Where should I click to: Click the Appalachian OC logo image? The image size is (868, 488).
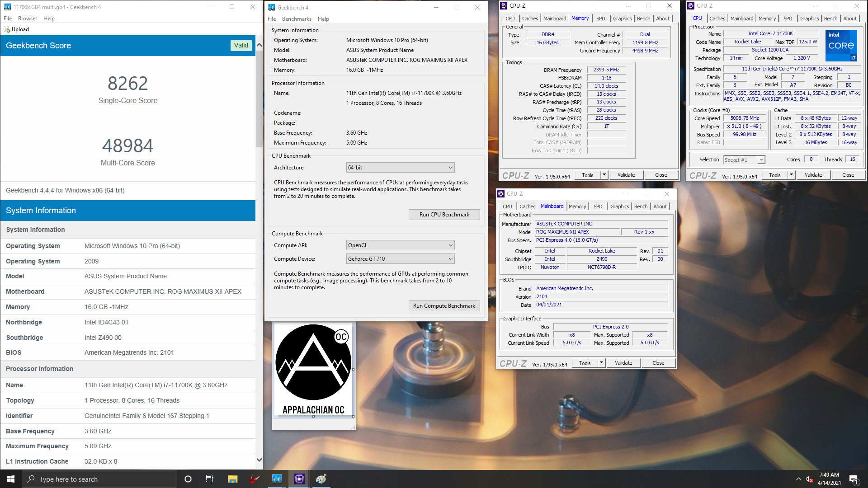point(313,369)
